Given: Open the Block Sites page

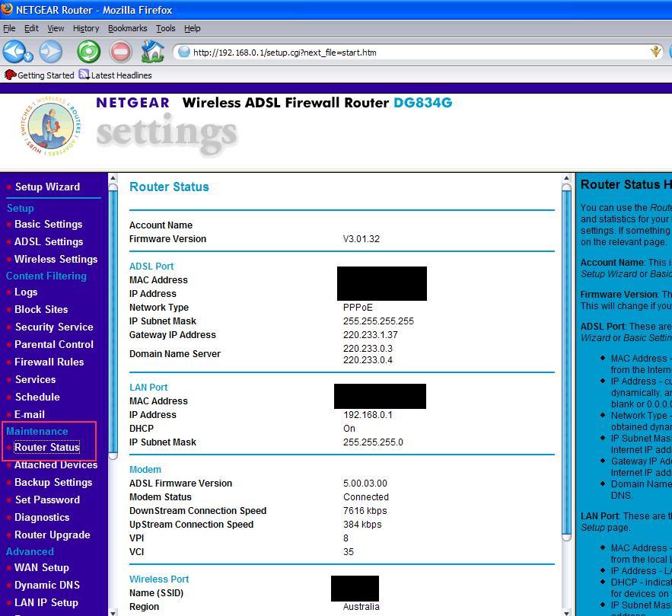Looking at the screenshot, I should click(x=41, y=309).
